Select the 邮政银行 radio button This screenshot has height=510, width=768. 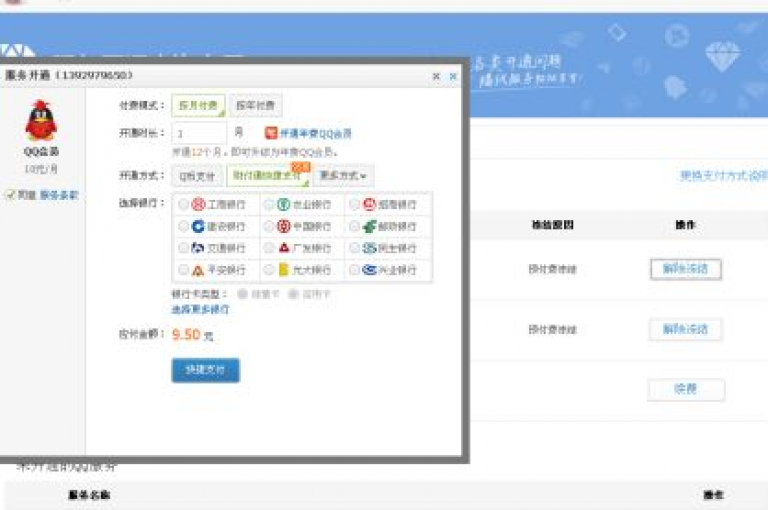(354, 226)
